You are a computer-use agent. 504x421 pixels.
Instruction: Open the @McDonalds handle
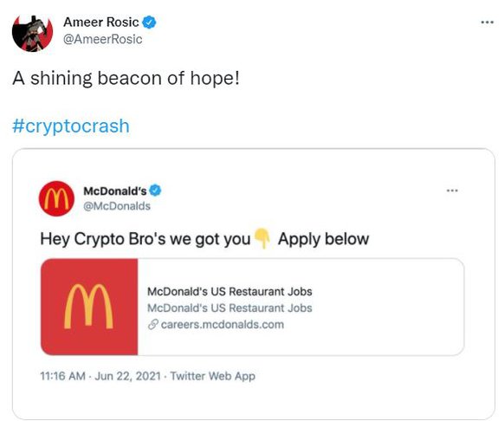(x=117, y=206)
